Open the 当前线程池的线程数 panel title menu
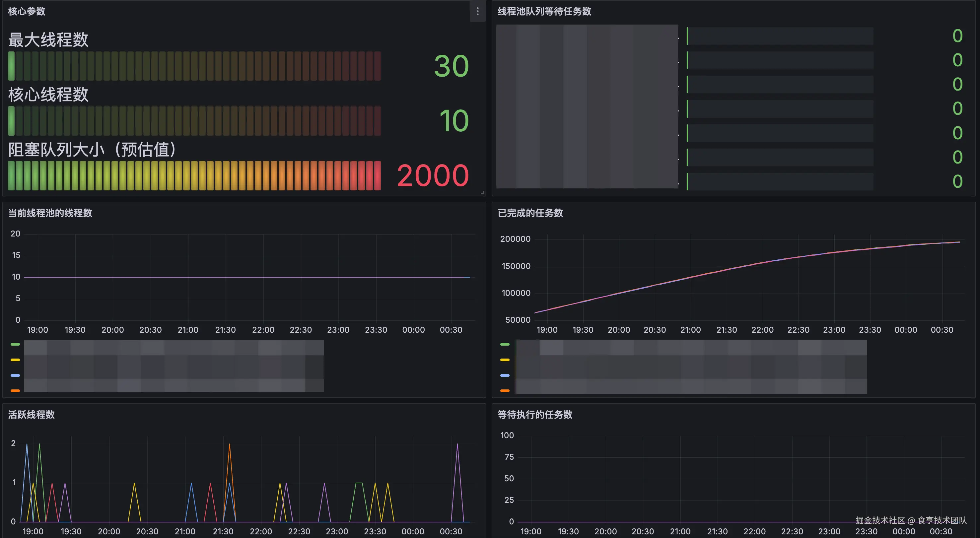This screenshot has width=980, height=538. pos(50,213)
